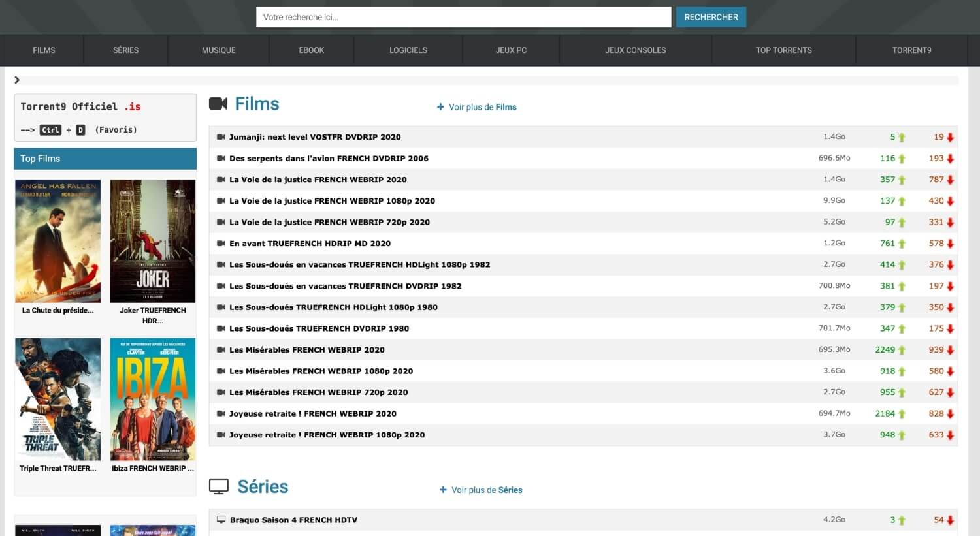980x536 pixels.
Task: Select the Joker movie poster thumbnail
Action: (153, 241)
